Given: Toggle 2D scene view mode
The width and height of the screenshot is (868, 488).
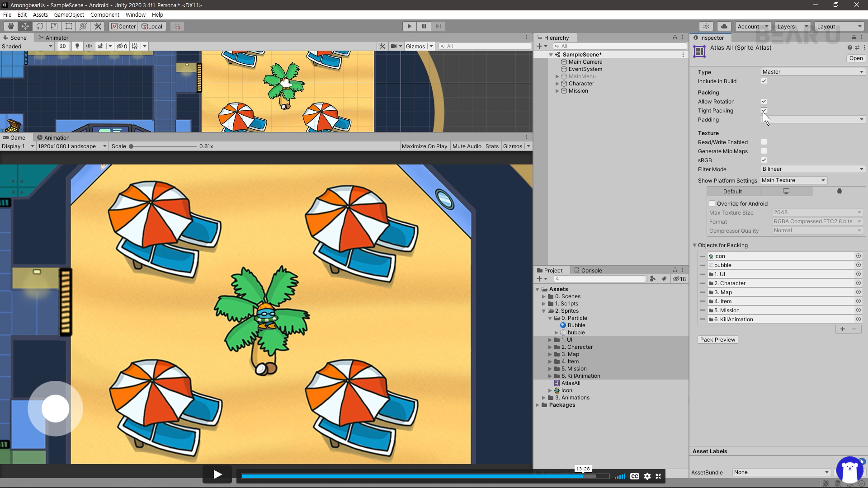Looking at the screenshot, I should (x=63, y=46).
